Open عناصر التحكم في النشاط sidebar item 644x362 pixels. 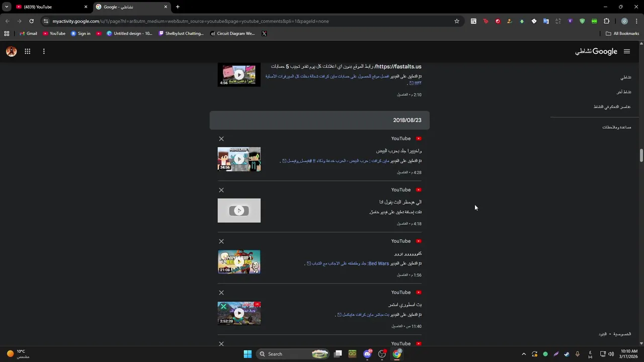point(612,107)
